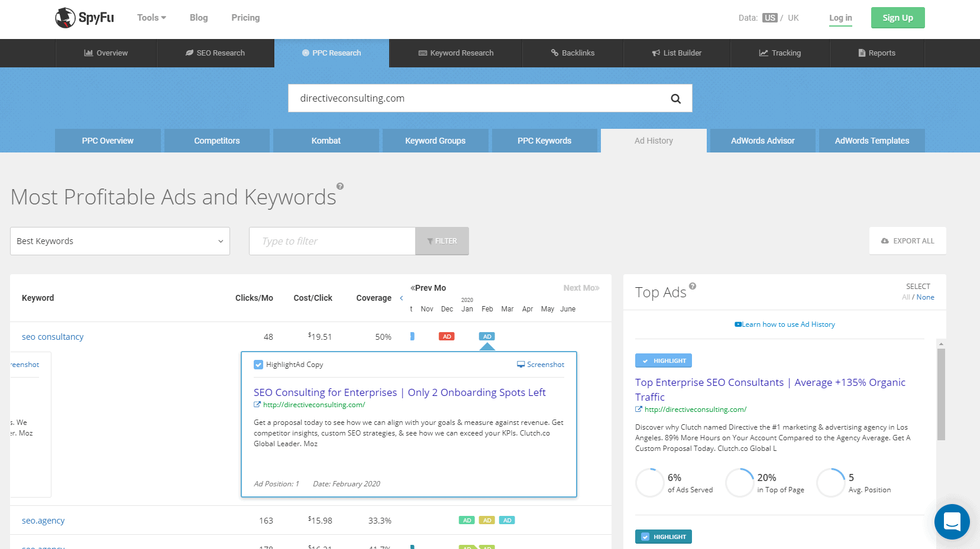Open Top Enterprise SEO Consultants ad headline

[770, 389]
